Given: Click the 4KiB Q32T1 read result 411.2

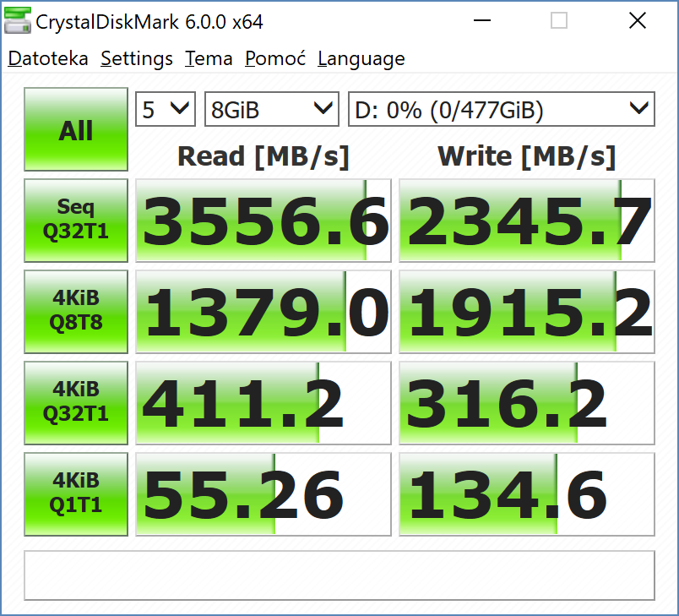Looking at the screenshot, I should [x=263, y=403].
